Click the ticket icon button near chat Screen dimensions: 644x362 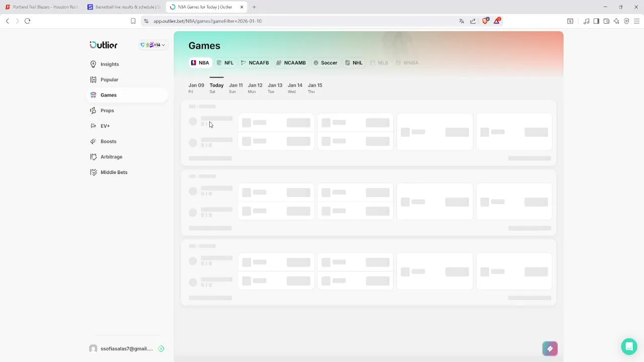[550, 348]
